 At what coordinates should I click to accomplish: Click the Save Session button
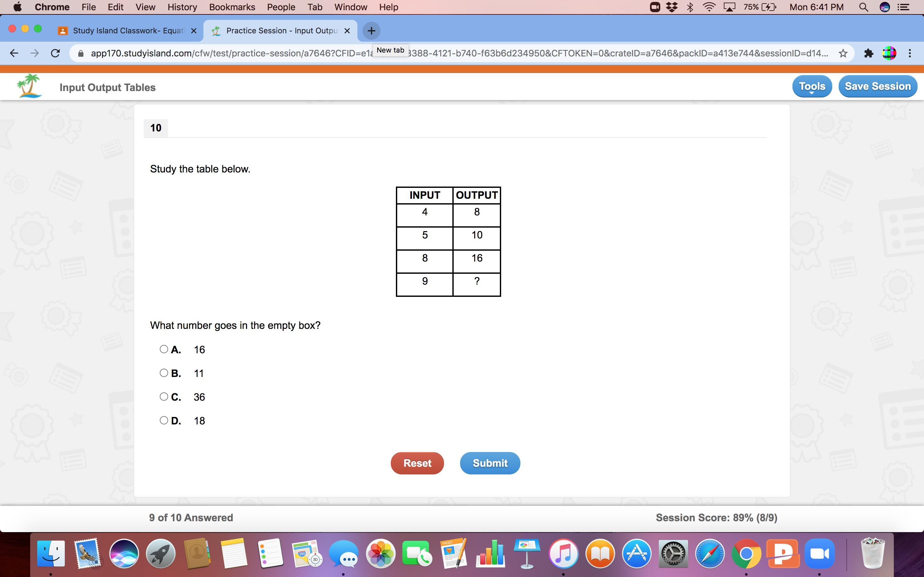tap(877, 86)
